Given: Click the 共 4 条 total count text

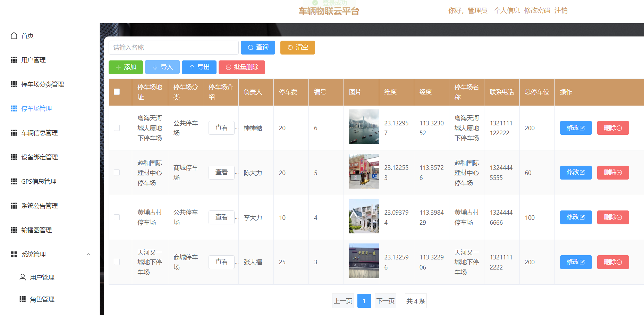Looking at the screenshot, I should (416, 301).
